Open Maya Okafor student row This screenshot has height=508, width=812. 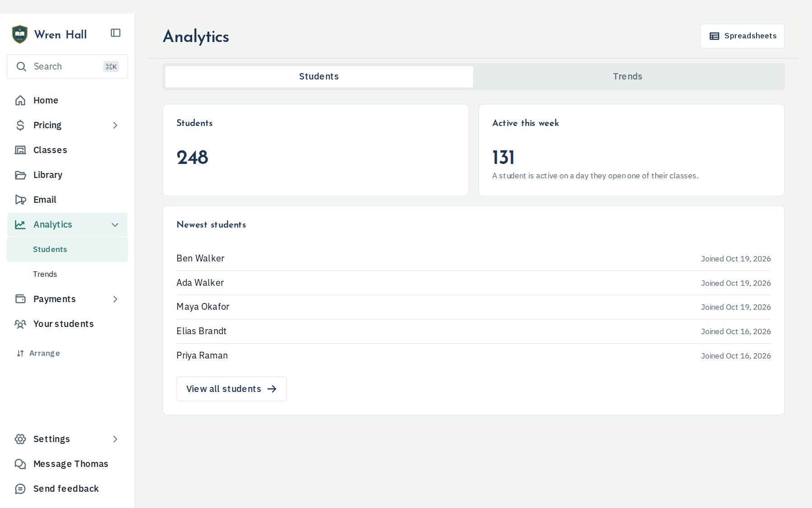[x=474, y=307]
